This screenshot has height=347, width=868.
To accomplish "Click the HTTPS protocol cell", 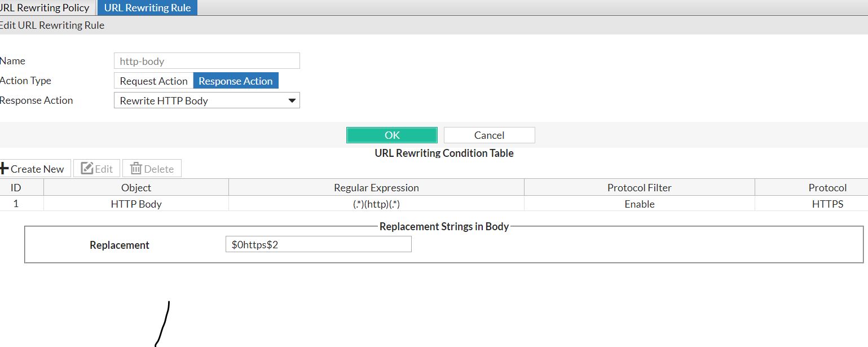I will 827,204.
